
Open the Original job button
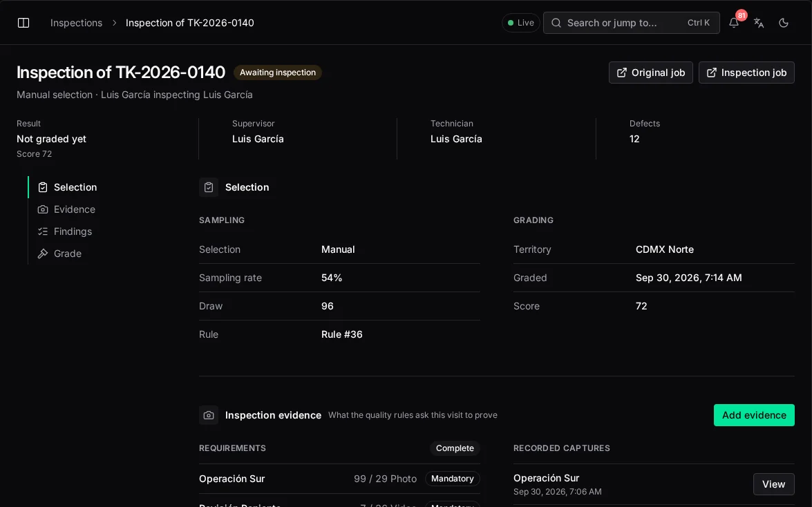point(650,73)
